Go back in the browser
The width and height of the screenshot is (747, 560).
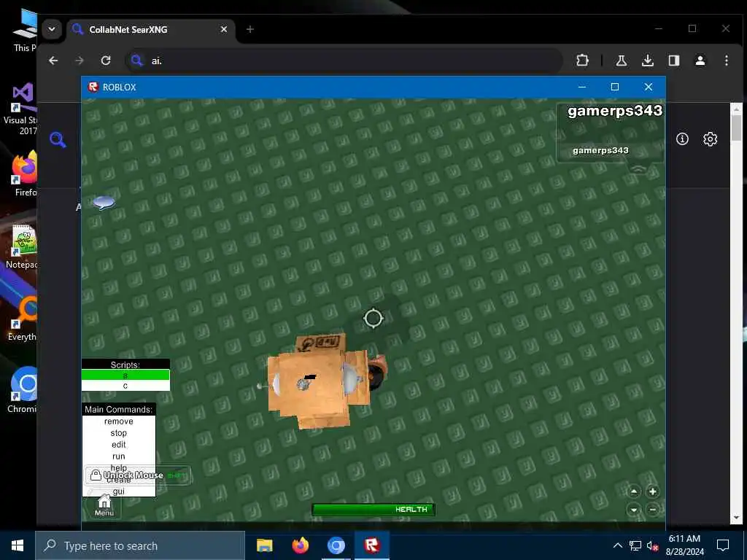pos(53,61)
